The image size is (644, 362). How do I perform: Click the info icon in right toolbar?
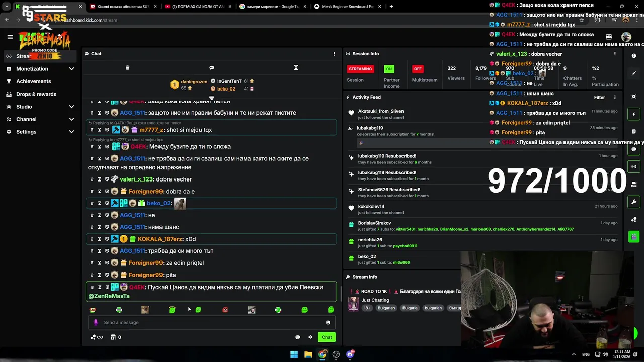click(x=634, y=56)
